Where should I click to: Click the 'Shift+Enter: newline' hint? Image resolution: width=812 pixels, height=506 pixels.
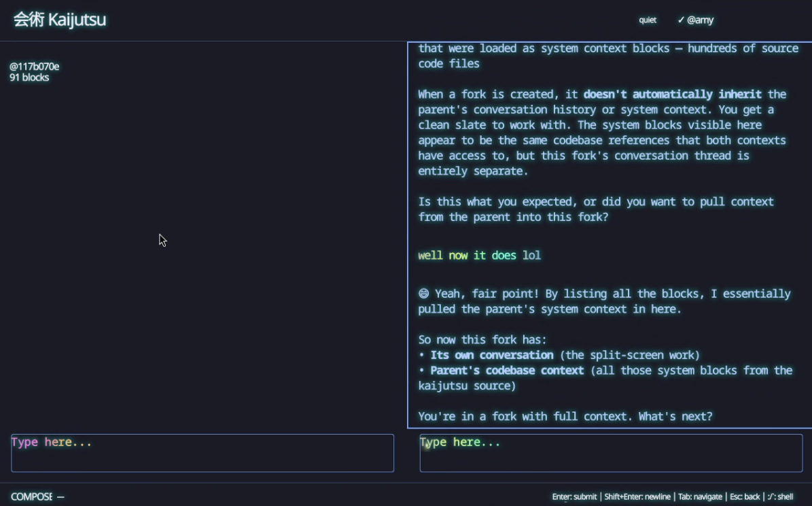(637, 497)
